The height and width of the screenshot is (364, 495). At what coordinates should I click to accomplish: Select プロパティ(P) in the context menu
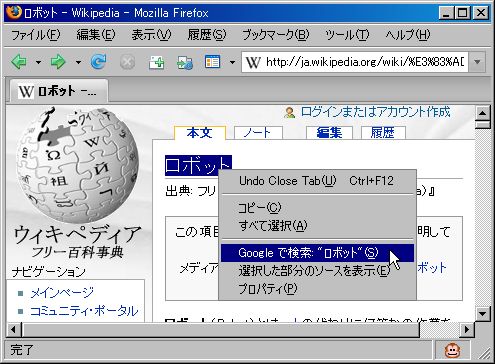click(x=318, y=289)
